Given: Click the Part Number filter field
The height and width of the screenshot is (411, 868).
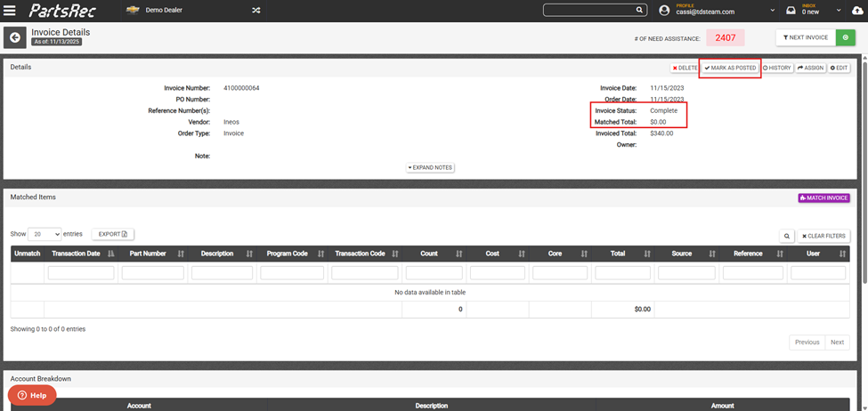Looking at the screenshot, I should coord(153,273).
